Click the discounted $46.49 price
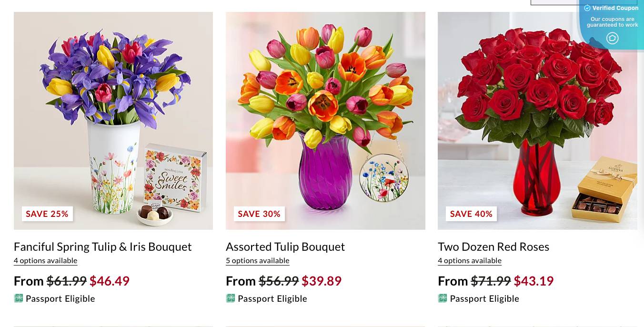 (110, 281)
